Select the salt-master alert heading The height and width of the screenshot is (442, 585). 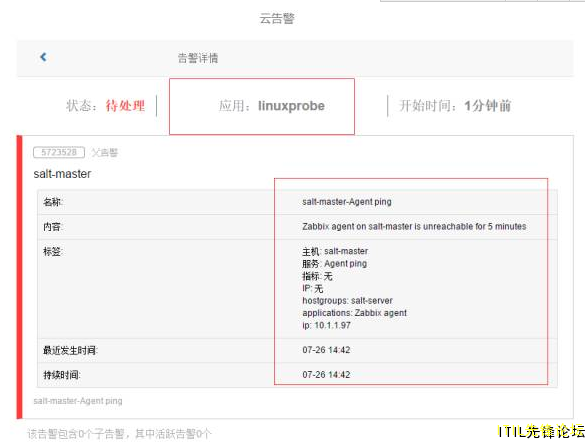pyautogui.click(x=62, y=174)
